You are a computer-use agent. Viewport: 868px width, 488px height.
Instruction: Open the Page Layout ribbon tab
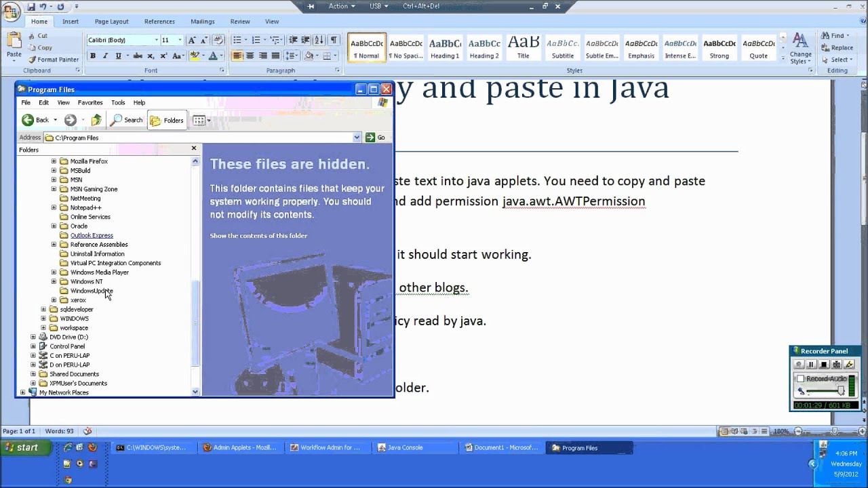(x=112, y=22)
